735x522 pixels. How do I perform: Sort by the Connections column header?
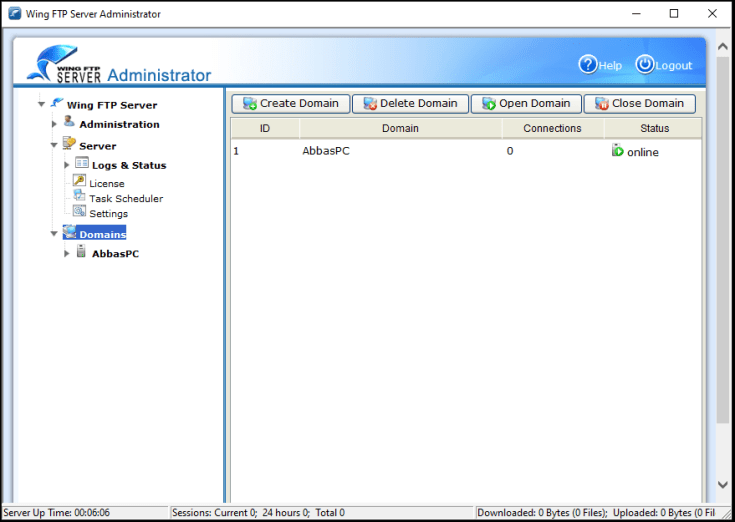pos(552,128)
